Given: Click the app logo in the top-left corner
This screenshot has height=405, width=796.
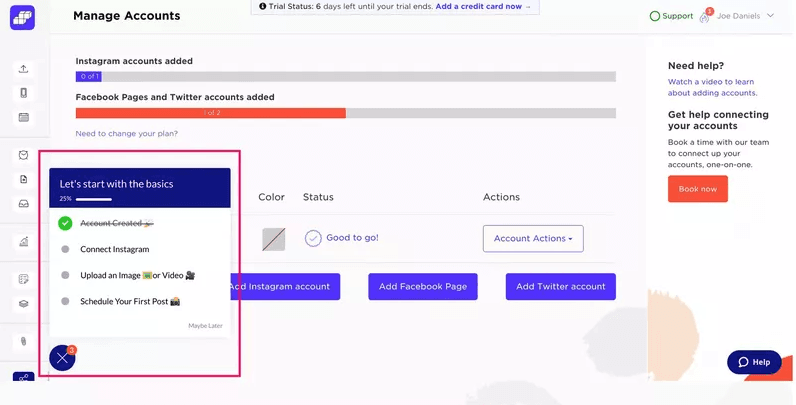Looking at the screenshot, I should (23, 19).
